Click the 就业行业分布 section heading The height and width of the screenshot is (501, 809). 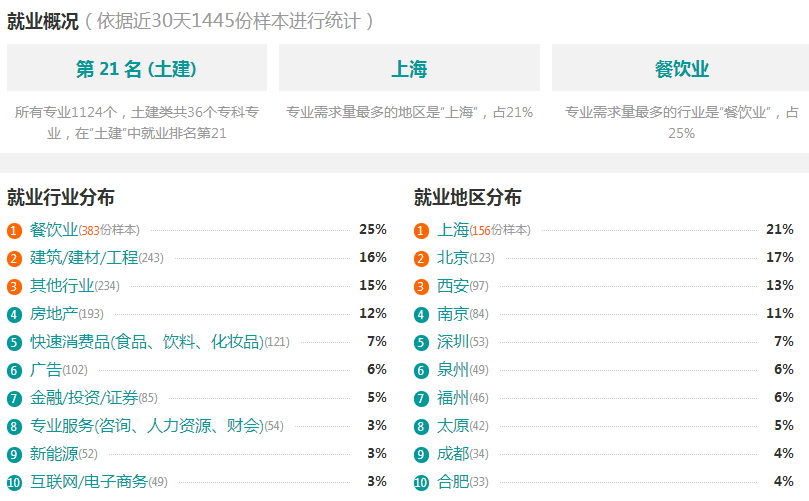click(x=61, y=197)
